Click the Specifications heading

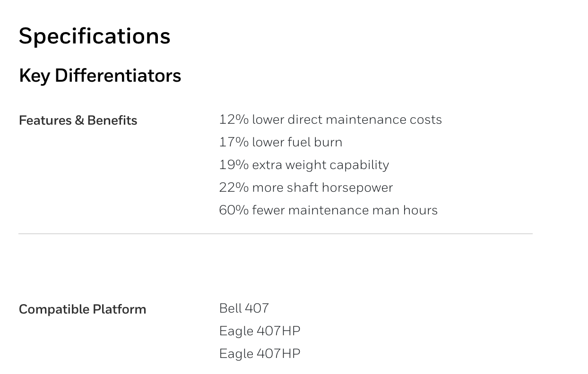tap(95, 37)
